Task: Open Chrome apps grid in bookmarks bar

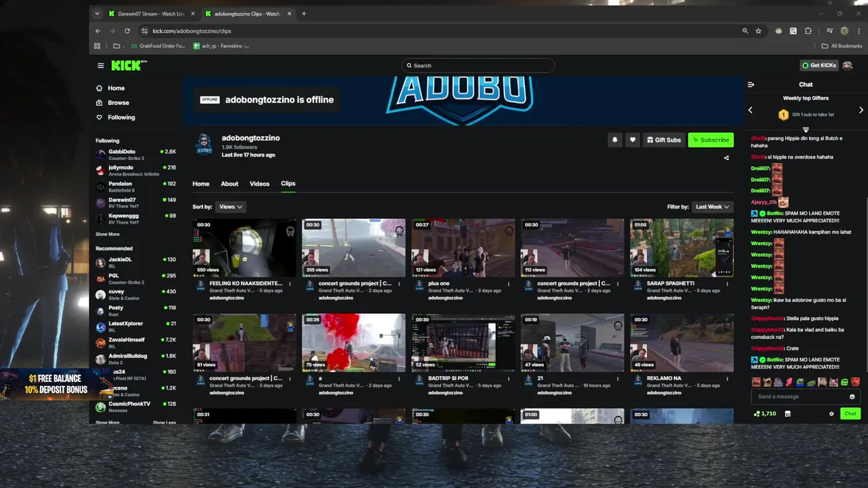Action: tap(97, 46)
